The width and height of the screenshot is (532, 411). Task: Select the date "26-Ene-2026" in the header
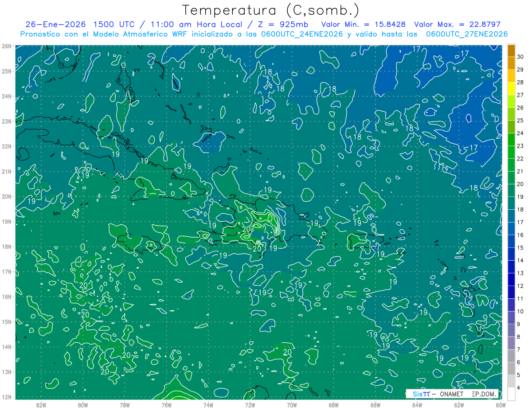point(55,24)
